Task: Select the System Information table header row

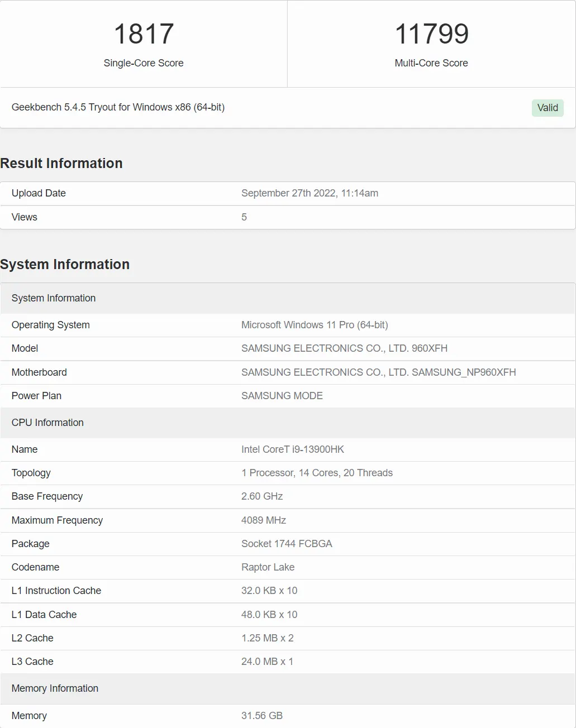Action: click(x=288, y=298)
